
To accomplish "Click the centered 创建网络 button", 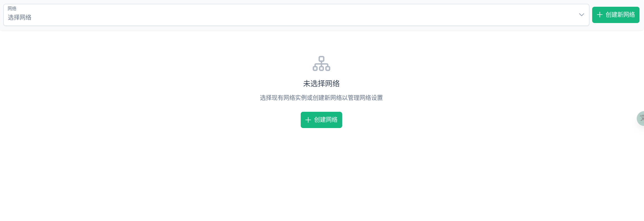I will click(x=321, y=120).
